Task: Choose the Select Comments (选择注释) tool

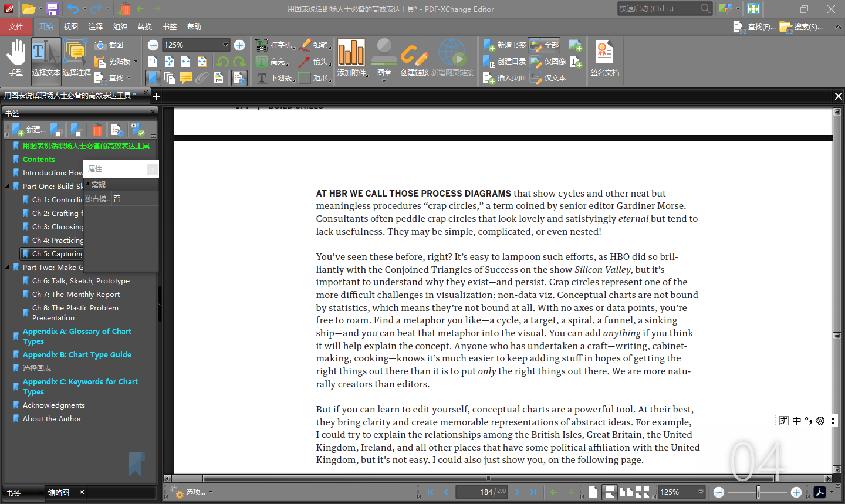Action: pos(77,59)
